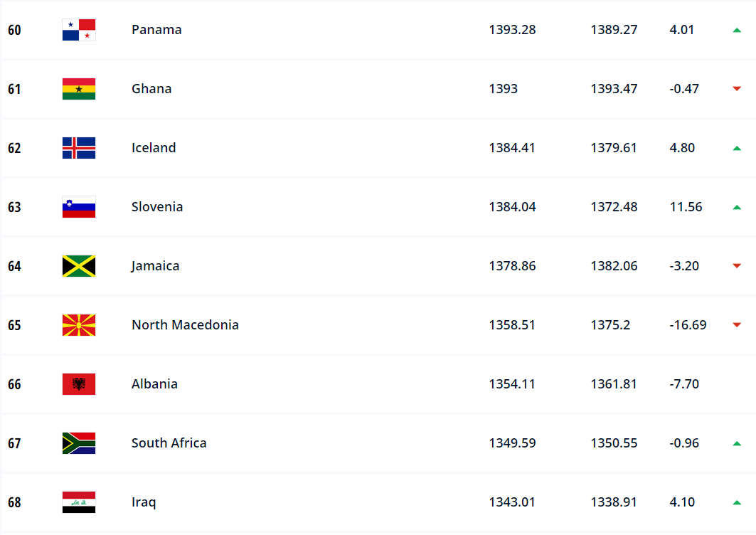
Task: Click the Jamaica flag icon
Action: (79, 266)
